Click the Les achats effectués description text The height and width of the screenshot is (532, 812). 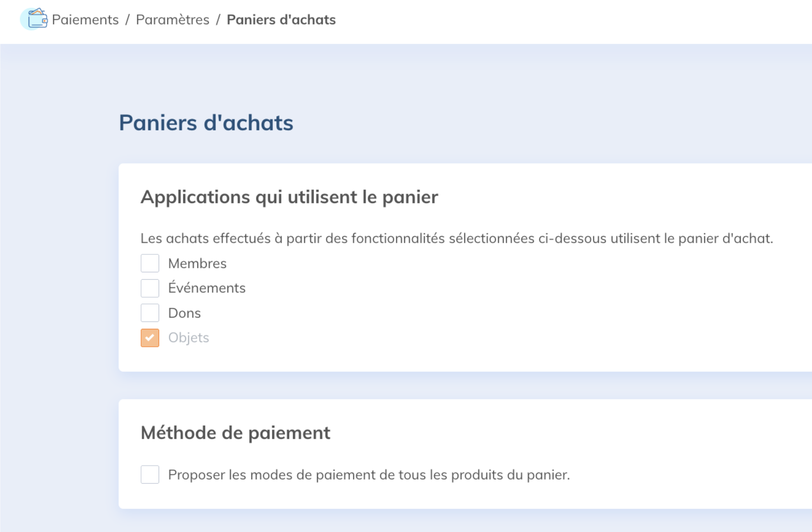point(456,238)
